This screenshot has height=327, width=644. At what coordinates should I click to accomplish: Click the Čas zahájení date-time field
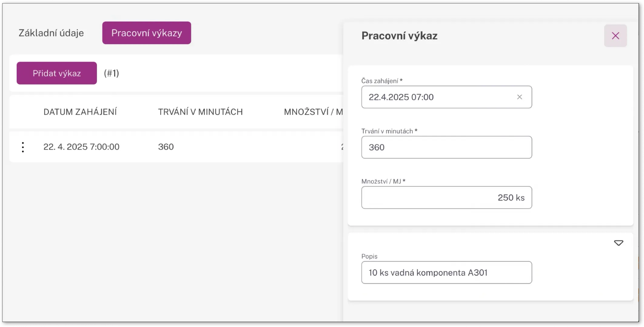(x=437, y=97)
